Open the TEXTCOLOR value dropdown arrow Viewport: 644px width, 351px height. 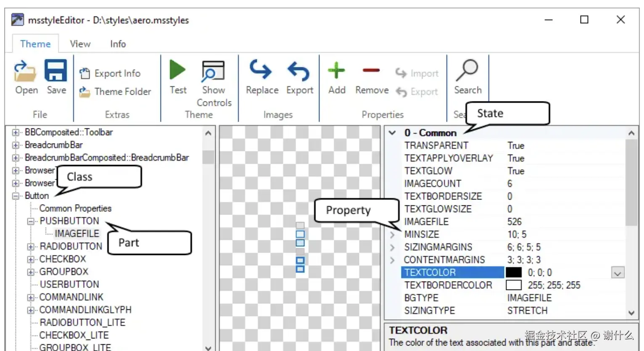tap(618, 273)
